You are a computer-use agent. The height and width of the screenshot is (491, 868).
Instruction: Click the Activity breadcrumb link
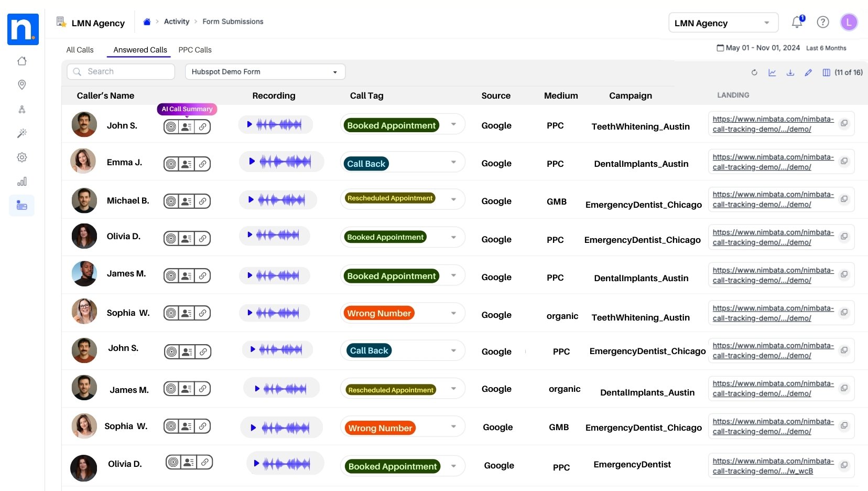pyautogui.click(x=177, y=22)
